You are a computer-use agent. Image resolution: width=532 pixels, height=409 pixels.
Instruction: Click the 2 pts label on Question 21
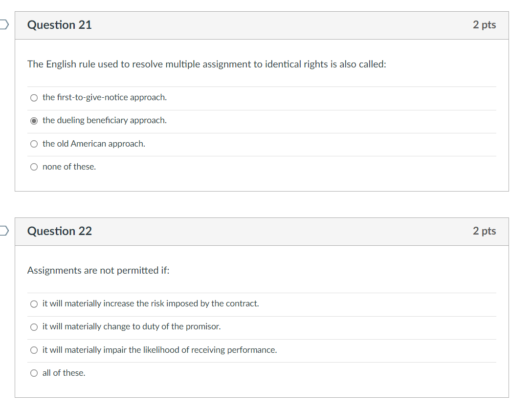[x=484, y=25]
